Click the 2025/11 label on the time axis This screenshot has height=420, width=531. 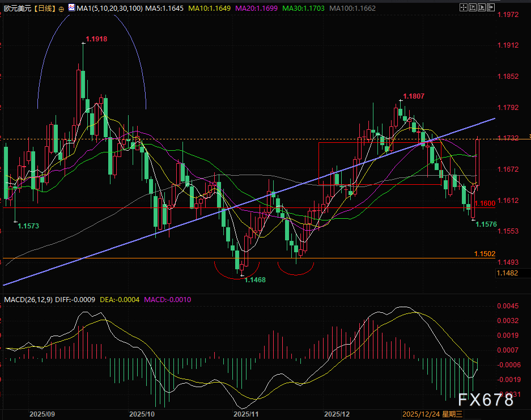[x=246, y=414]
